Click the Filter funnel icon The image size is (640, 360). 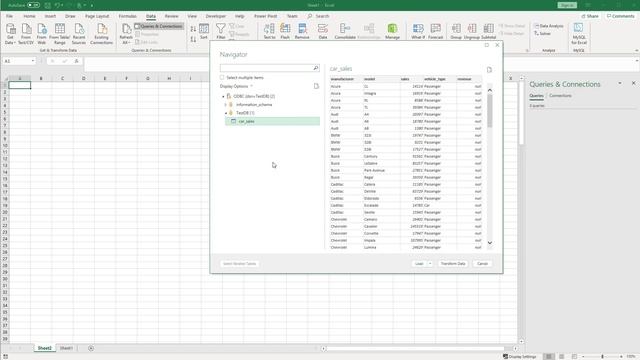pos(221,29)
